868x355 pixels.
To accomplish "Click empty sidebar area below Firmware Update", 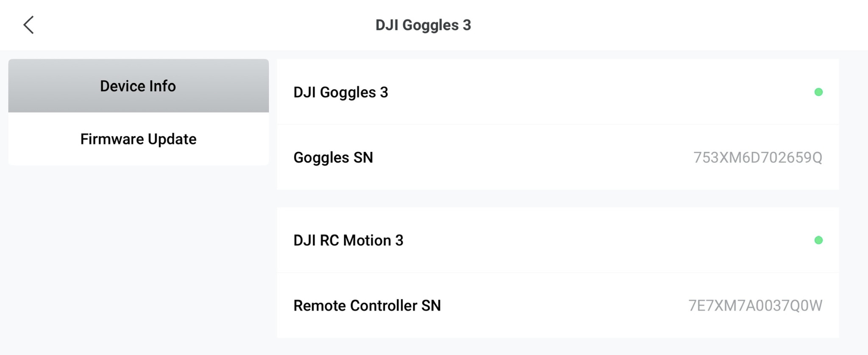I will (138, 254).
